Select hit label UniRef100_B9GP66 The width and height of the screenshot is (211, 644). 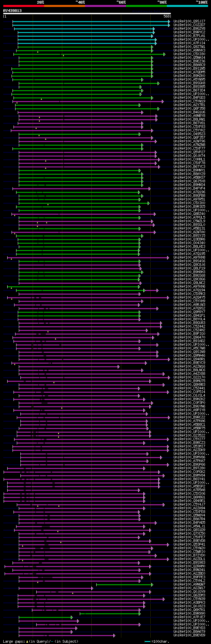[x=189, y=464]
